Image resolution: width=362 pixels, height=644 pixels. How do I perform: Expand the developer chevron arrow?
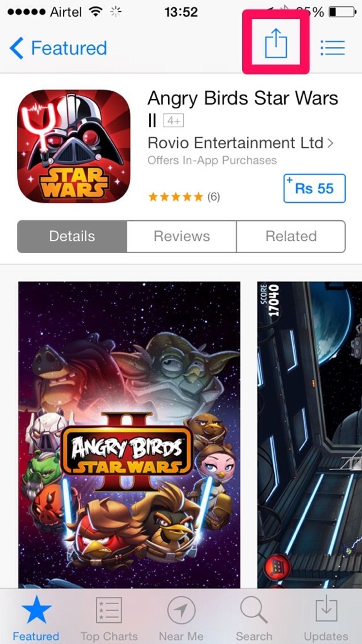pos(330,143)
